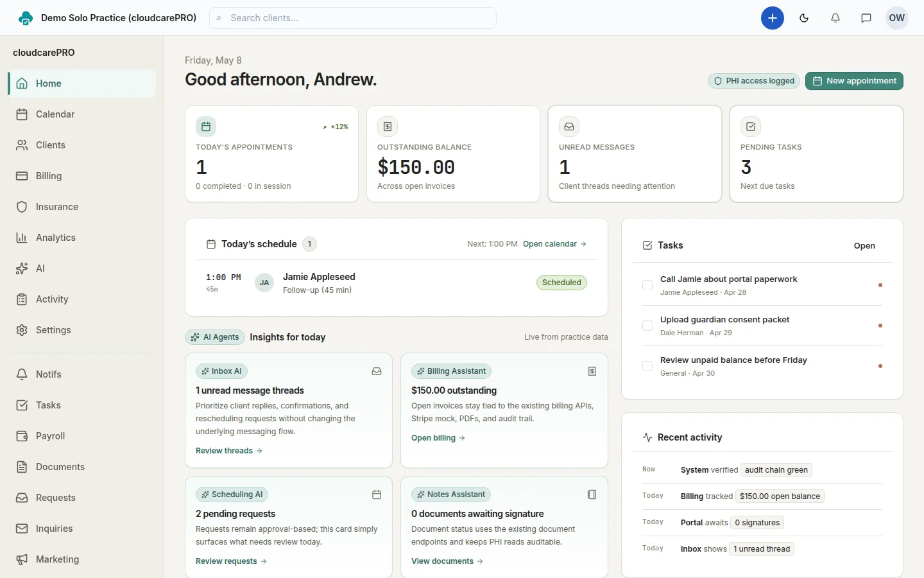This screenshot has width=924, height=578.
Task: Click the Review threads link
Action: (229, 451)
